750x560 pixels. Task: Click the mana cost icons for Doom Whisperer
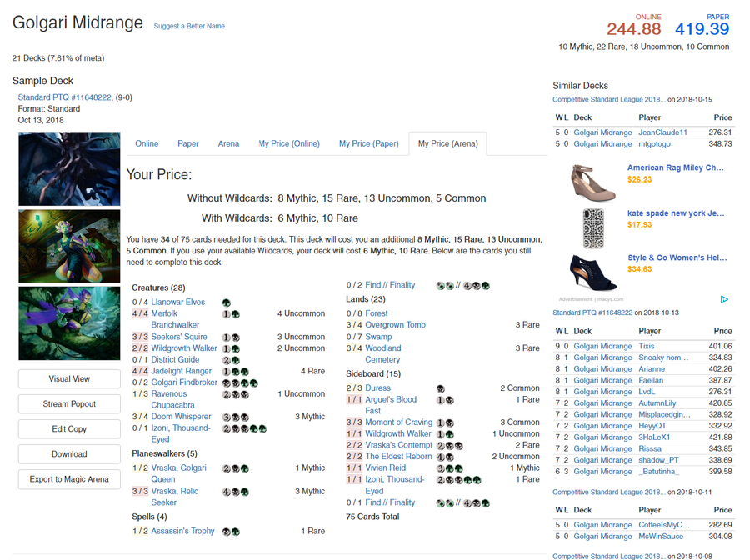click(x=236, y=417)
